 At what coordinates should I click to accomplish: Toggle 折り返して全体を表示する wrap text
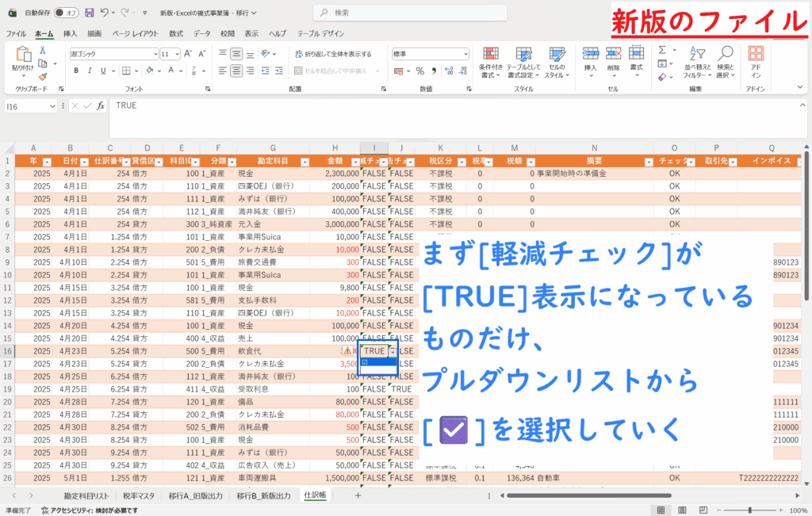[333, 54]
